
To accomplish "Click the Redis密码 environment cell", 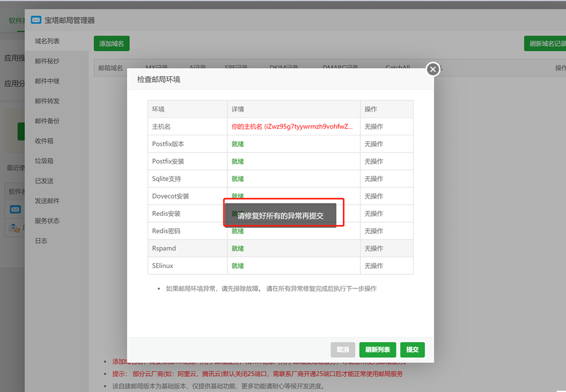I will 187,231.
